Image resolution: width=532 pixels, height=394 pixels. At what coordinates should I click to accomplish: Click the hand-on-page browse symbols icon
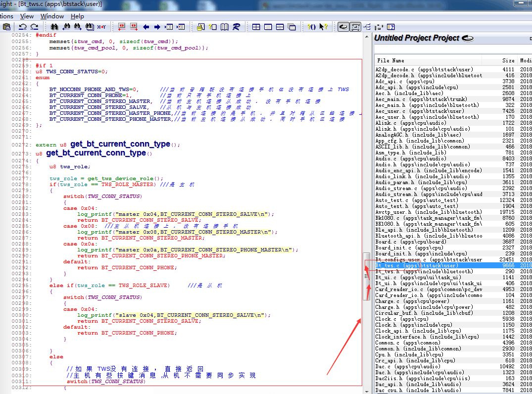pos(200,27)
